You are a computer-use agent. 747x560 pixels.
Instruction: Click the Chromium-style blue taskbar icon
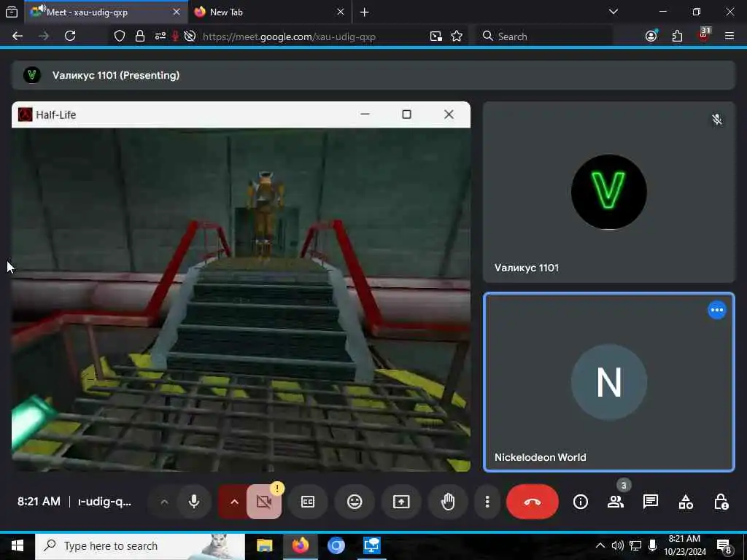tap(336, 545)
